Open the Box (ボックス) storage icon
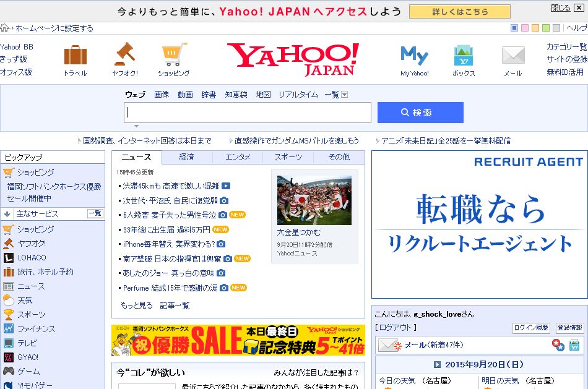The width and height of the screenshot is (588, 389). coord(464,56)
